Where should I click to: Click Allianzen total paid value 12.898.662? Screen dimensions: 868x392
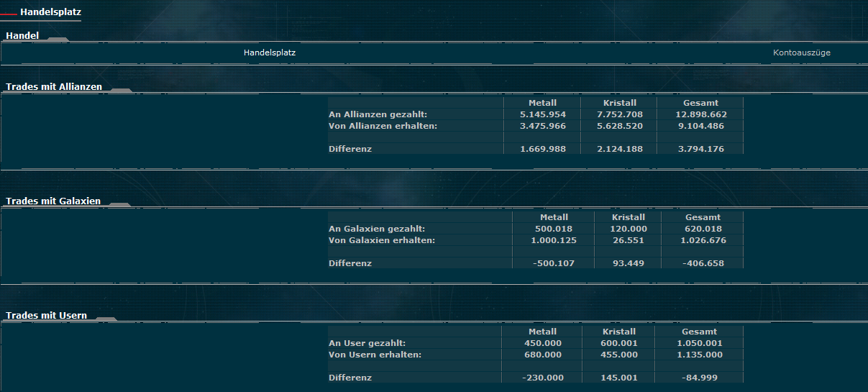click(701, 114)
